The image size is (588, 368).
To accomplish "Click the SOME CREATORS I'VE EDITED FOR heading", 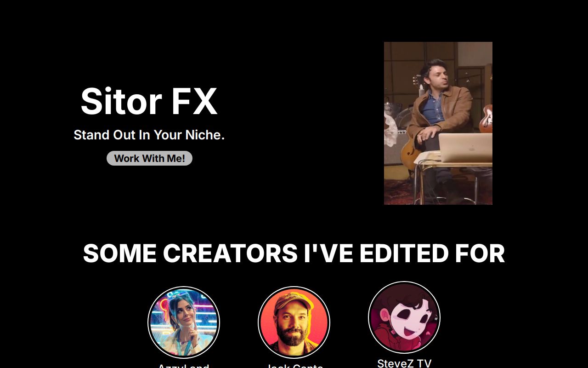I will click(x=294, y=253).
